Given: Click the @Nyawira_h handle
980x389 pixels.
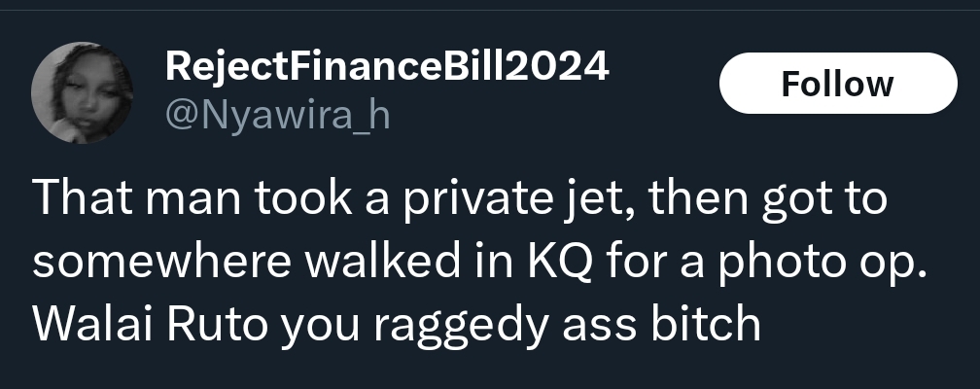Looking at the screenshot, I should [277, 116].
